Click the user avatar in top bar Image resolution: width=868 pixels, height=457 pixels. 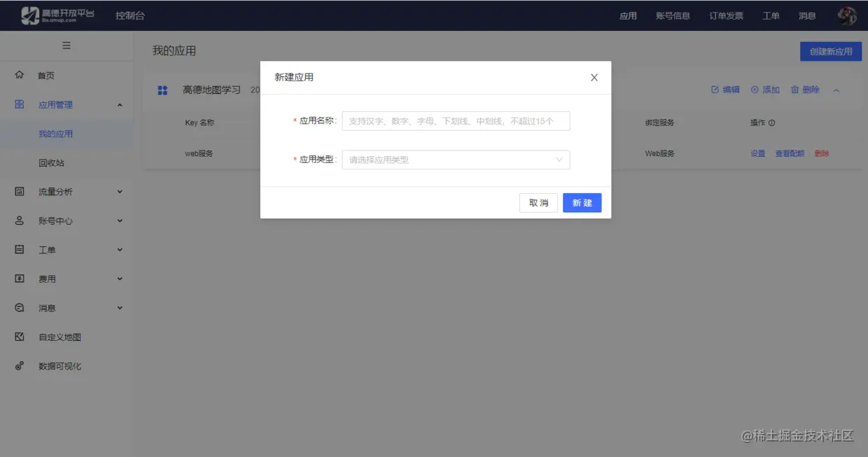click(847, 15)
